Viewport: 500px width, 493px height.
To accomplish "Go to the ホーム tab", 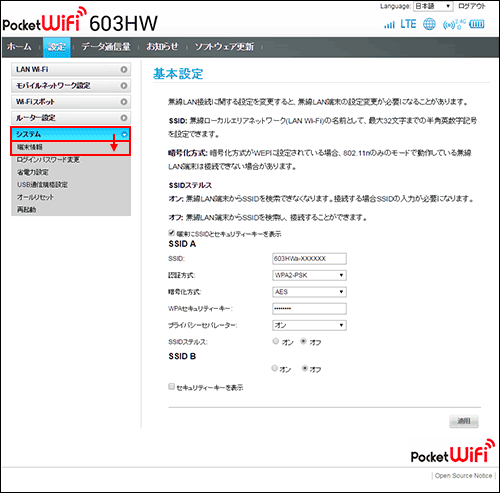I will coord(19,47).
